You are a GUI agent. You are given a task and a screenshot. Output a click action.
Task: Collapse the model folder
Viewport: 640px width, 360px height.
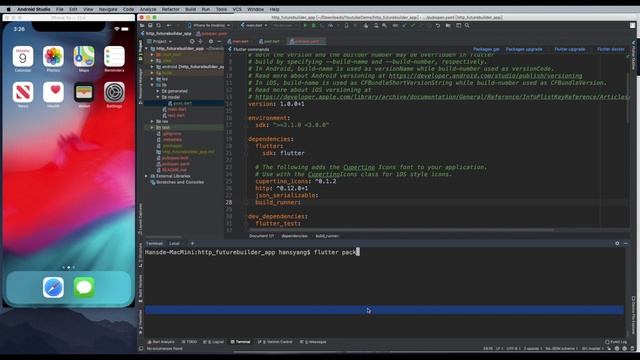(x=158, y=97)
